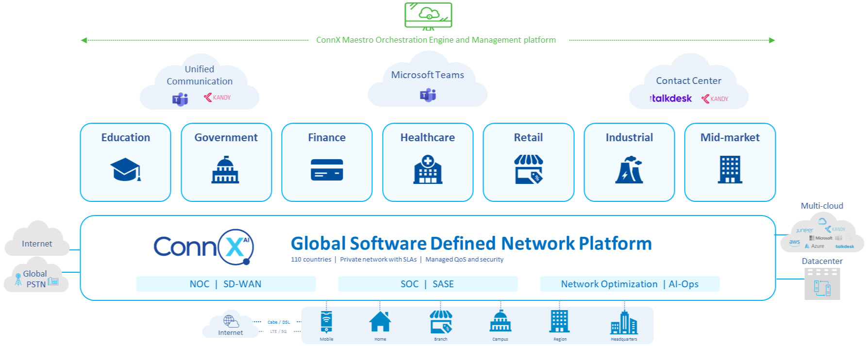Click the desk phone icon beside PSTN
Viewport: 868px width, 346px height.
pos(53,281)
